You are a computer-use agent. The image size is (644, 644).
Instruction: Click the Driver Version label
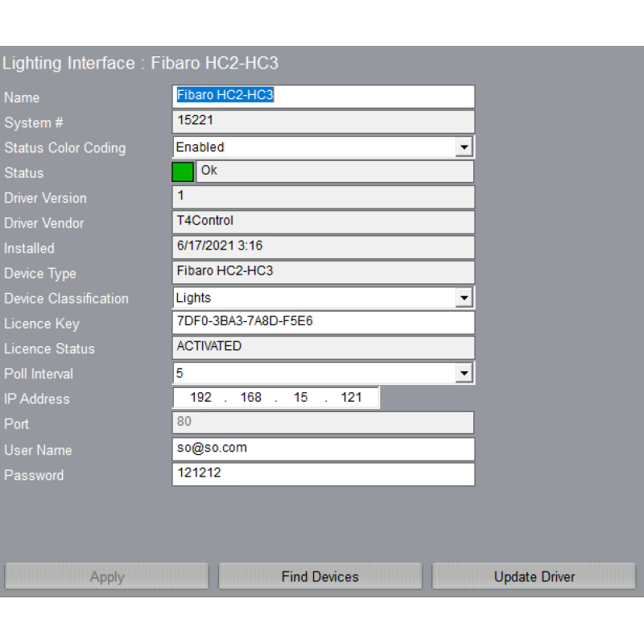(x=46, y=198)
